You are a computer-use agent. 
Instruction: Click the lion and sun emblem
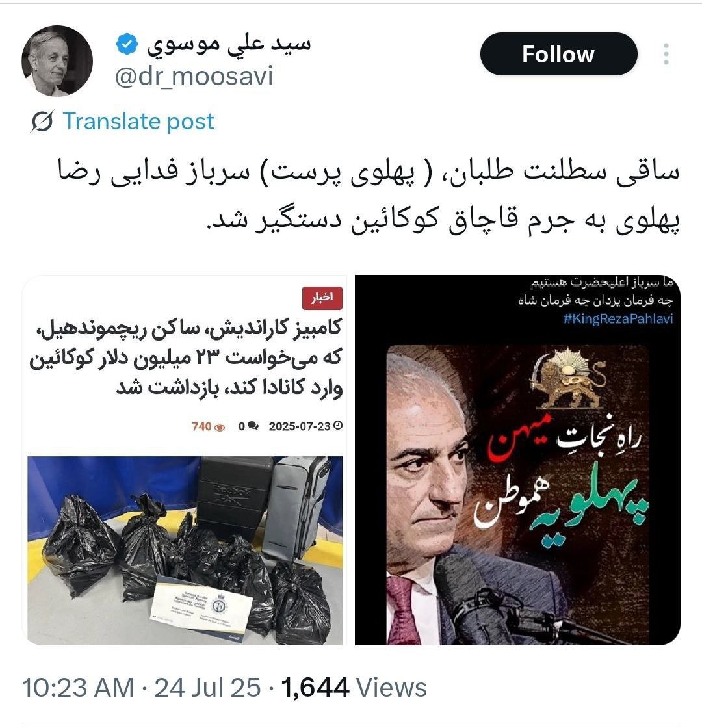(x=568, y=380)
